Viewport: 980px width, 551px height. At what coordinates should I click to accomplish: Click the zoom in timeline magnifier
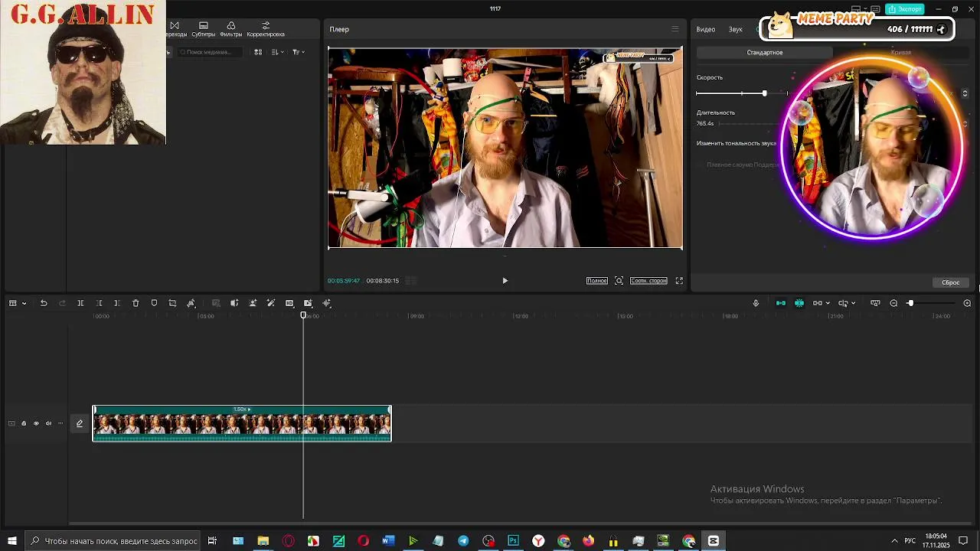(967, 303)
